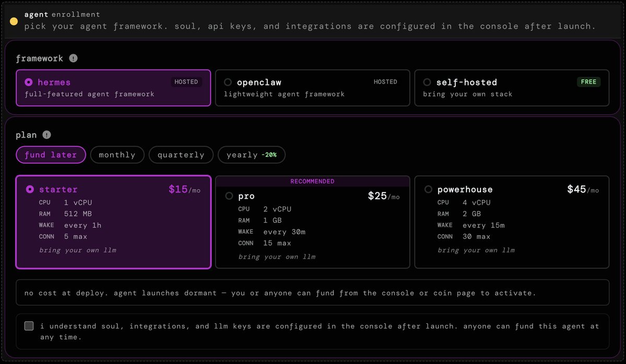Switch to quarterly billing
Viewport: 626px width, 364px height.
[181, 155]
